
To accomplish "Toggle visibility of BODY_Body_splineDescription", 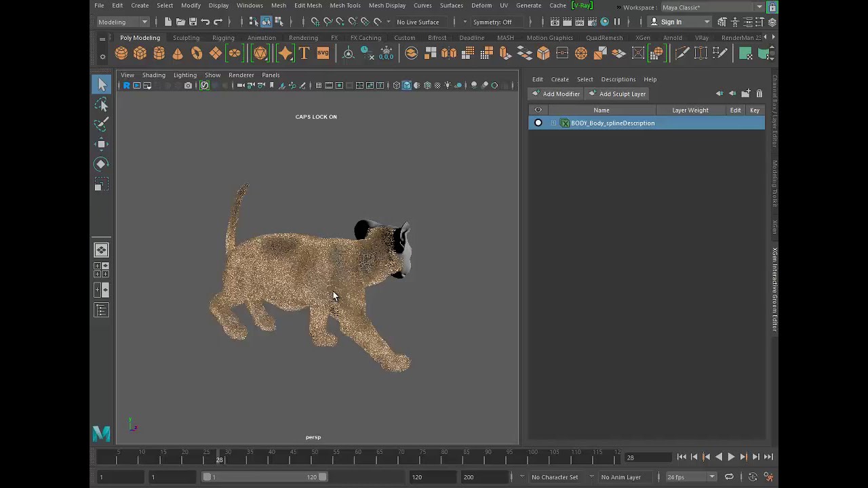I will tap(538, 123).
